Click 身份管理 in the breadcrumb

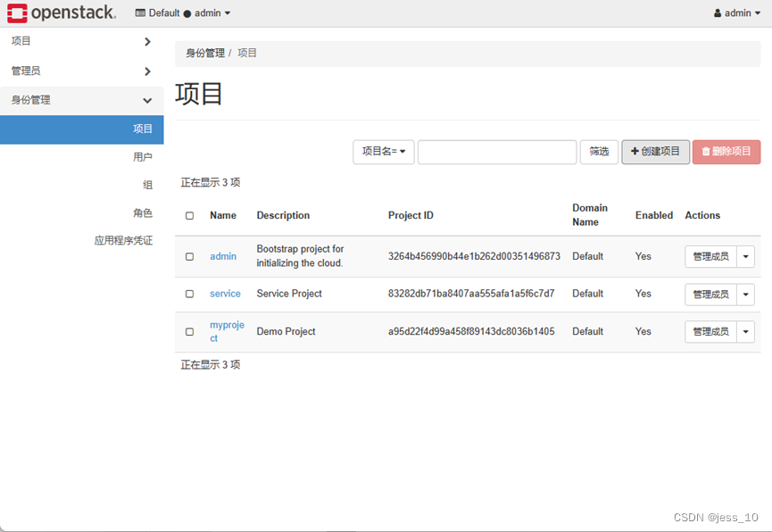tap(204, 54)
